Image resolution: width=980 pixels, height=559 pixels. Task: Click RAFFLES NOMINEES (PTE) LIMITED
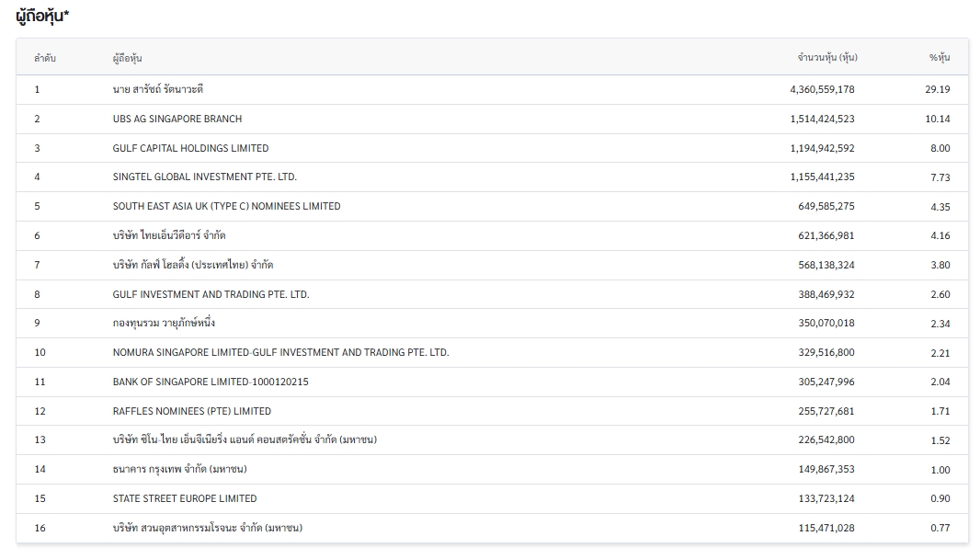[192, 411]
